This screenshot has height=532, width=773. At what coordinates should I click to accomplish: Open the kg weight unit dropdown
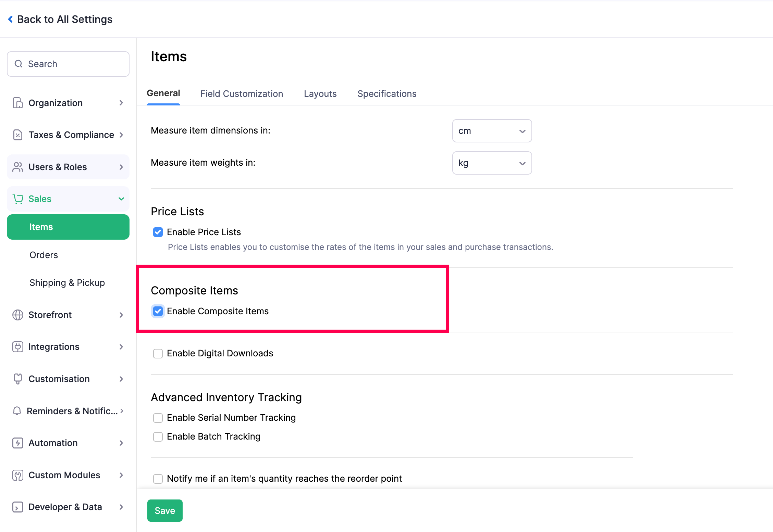[x=492, y=163]
